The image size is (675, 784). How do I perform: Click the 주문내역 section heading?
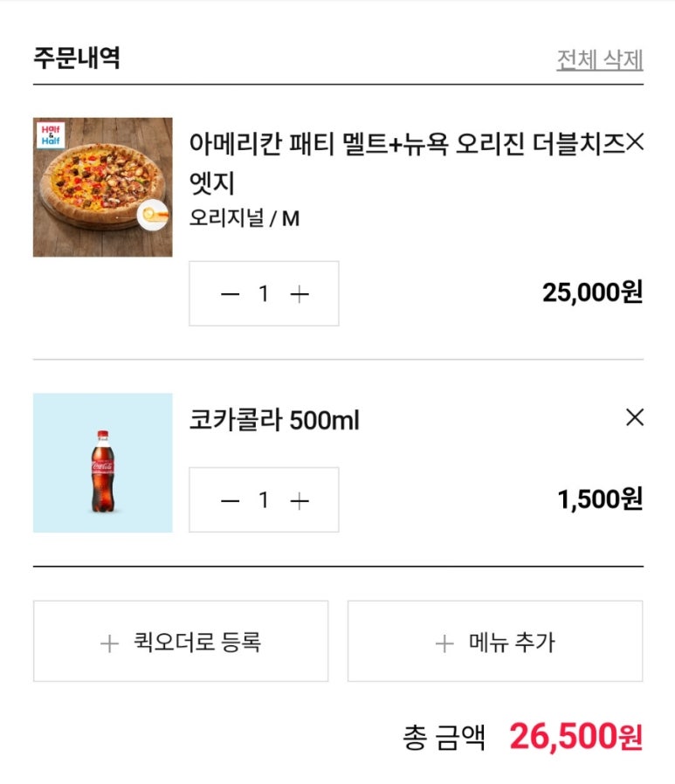pos(77,58)
